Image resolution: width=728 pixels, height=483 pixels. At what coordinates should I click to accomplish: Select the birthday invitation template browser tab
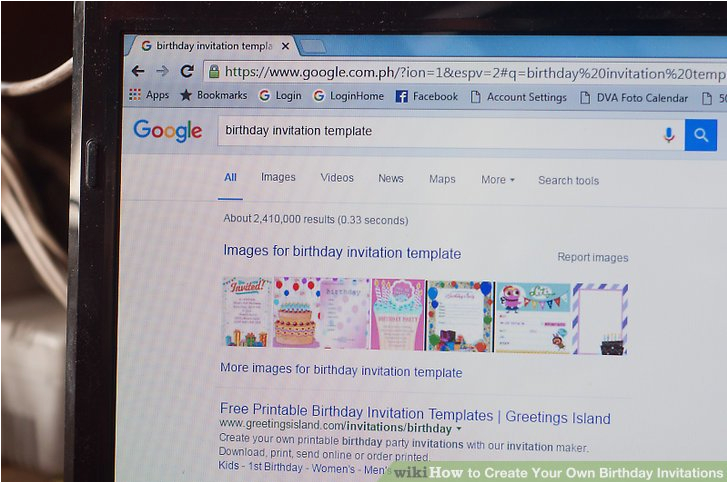coord(211,46)
